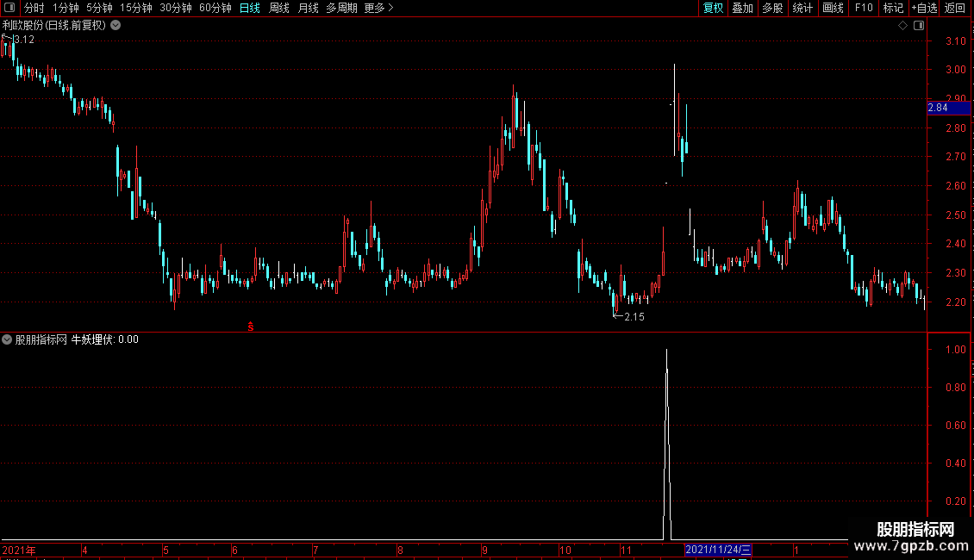Open the 多股 multi-stock view
The image size is (974, 560).
(772, 8)
